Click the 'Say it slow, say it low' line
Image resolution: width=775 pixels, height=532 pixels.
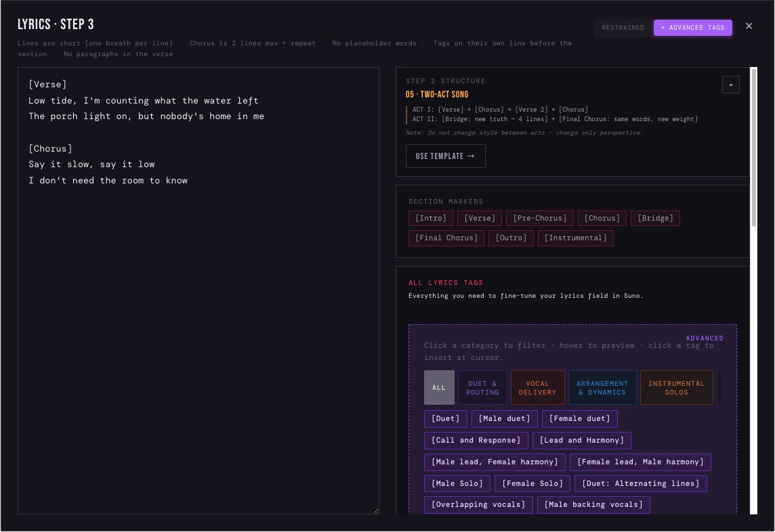[91, 164]
